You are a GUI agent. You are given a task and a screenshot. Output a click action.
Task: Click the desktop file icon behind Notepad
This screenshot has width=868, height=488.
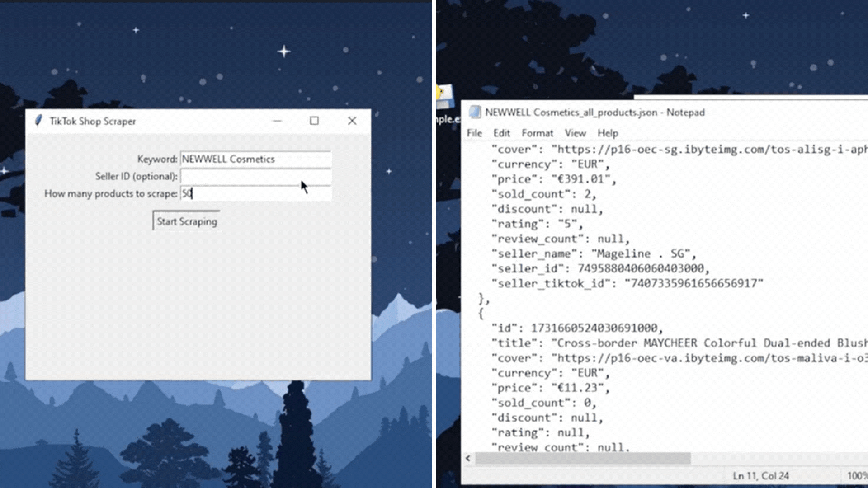click(x=445, y=96)
